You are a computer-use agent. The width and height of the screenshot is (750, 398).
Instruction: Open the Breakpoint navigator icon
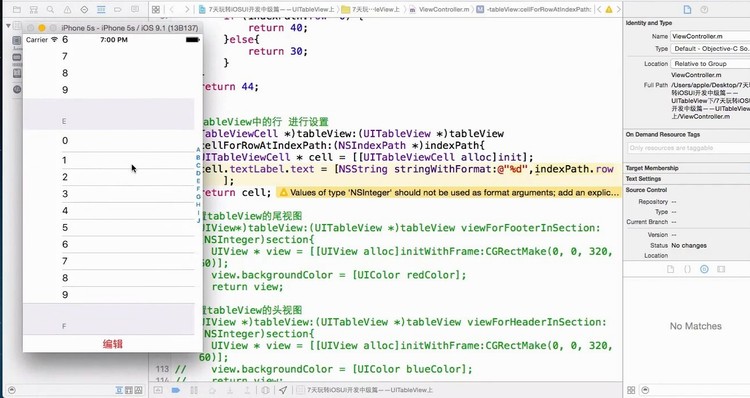pos(118,9)
